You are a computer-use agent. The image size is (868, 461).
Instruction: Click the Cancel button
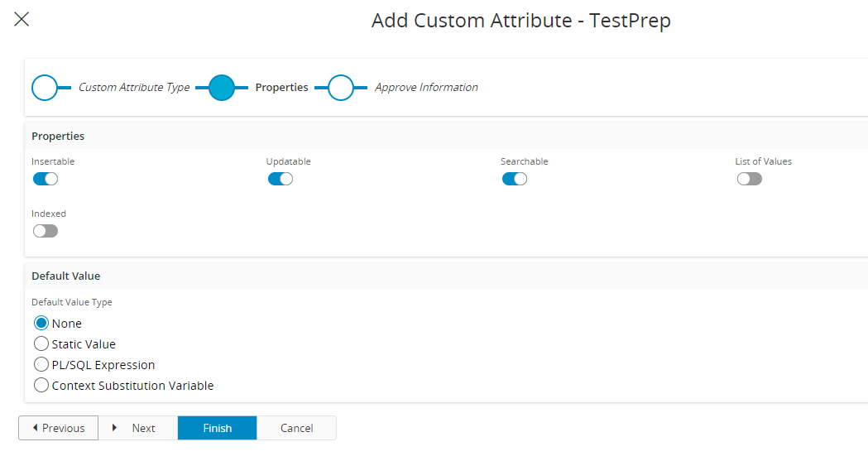pyautogui.click(x=296, y=428)
